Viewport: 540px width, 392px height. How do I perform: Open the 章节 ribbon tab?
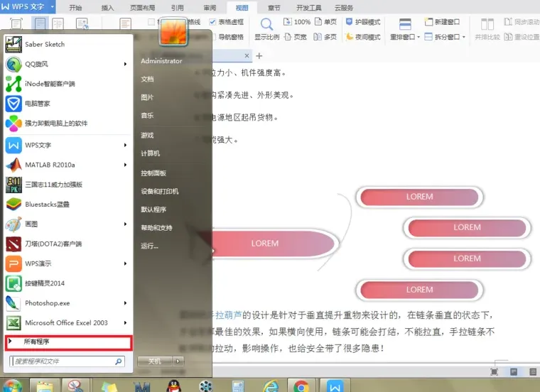click(274, 8)
